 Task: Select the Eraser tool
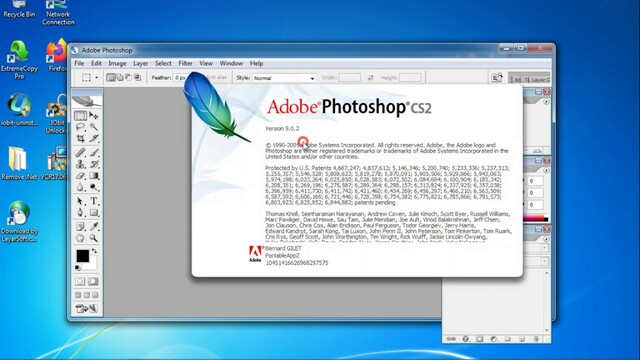(x=80, y=176)
